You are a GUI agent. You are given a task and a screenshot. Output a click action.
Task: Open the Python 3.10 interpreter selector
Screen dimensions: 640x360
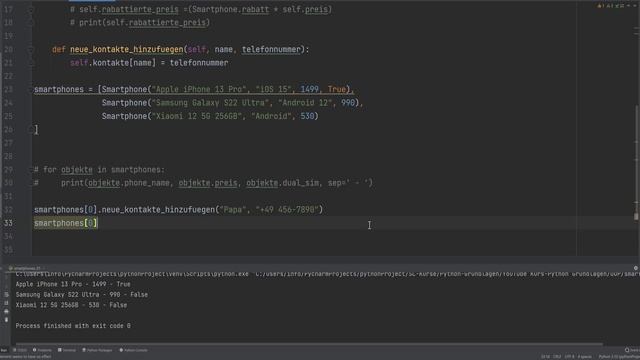tap(618, 357)
